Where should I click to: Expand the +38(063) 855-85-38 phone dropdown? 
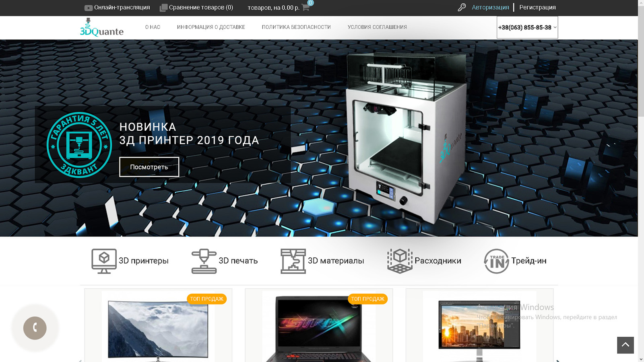click(x=527, y=27)
